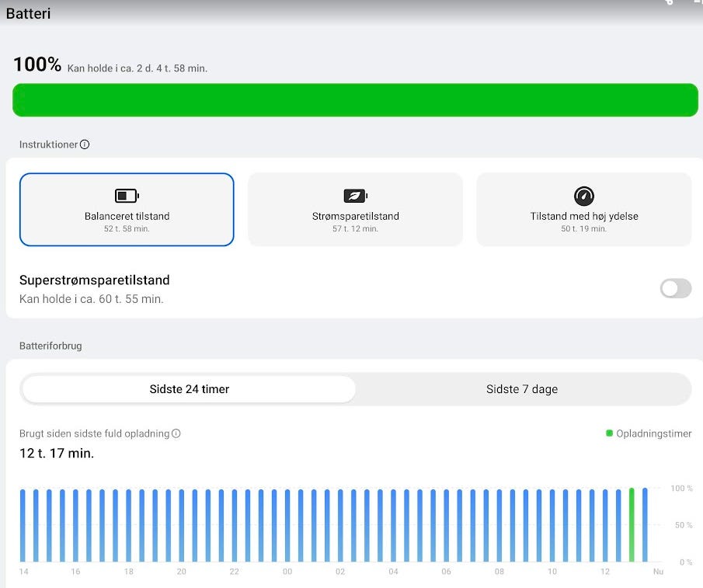703x588 pixels.
Task: Tap the speedometer icon for high performance
Action: point(583,196)
